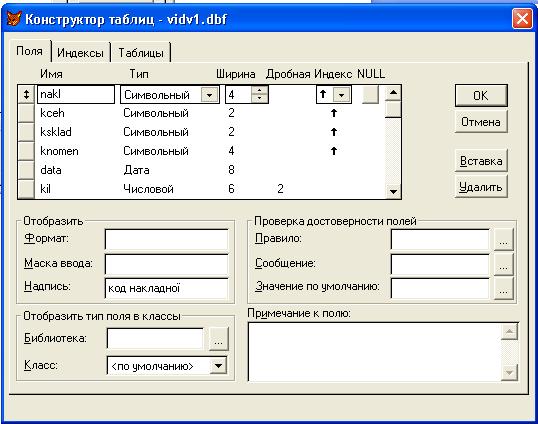Click the ascending index arrow for knomen
The width and height of the screenshot is (538, 424).
pos(334,151)
